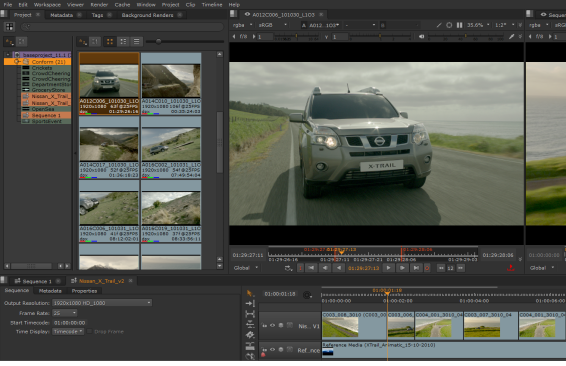Collapse the baseproject_11.1 tree node

click(8, 55)
